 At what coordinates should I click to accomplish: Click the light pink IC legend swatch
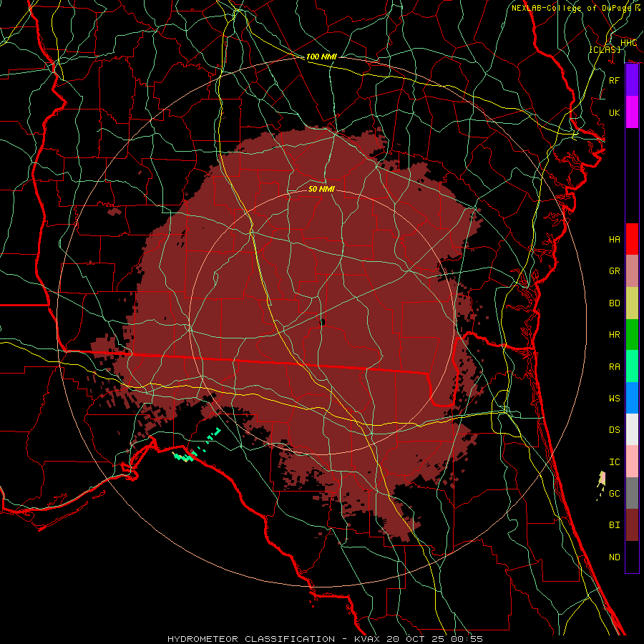pyautogui.click(x=632, y=462)
